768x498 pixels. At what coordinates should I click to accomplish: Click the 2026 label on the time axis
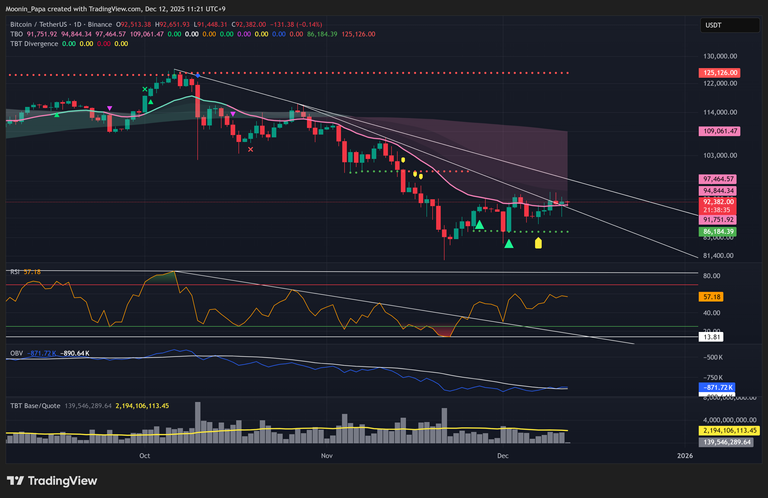pos(684,456)
